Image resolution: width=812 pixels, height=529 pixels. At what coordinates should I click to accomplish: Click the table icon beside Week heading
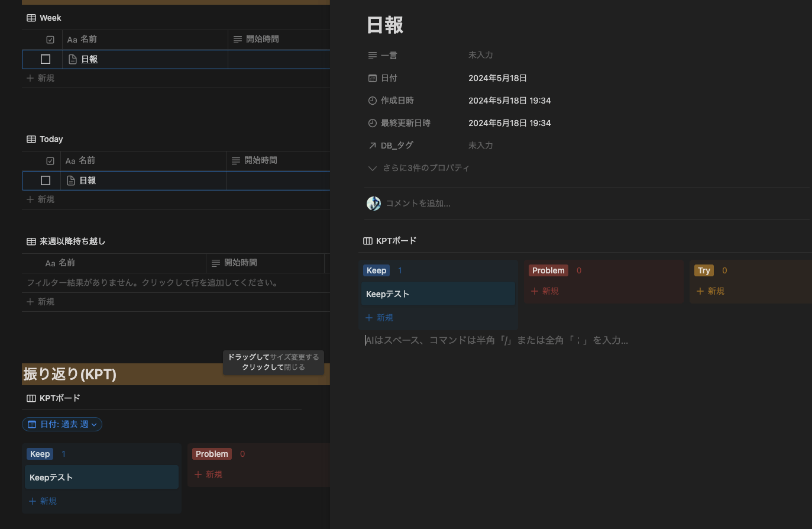pos(31,18)
